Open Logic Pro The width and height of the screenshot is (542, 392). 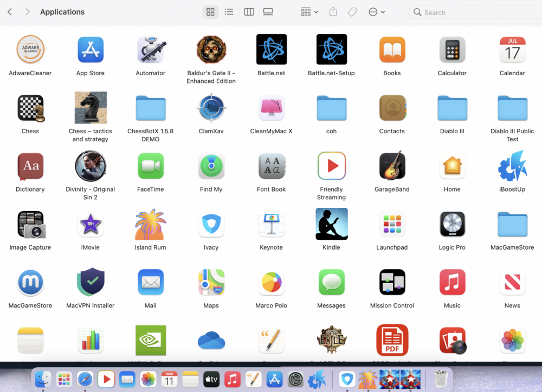pos(452,224)
